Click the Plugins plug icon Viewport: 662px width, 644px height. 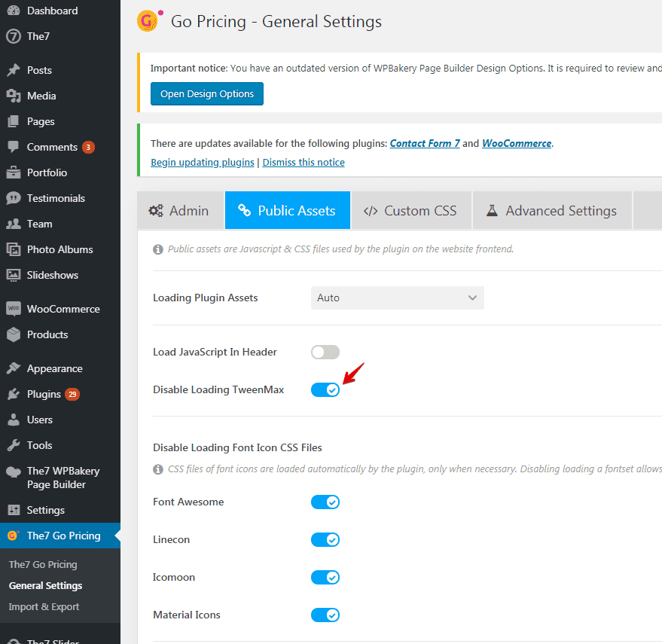(14, 394)
